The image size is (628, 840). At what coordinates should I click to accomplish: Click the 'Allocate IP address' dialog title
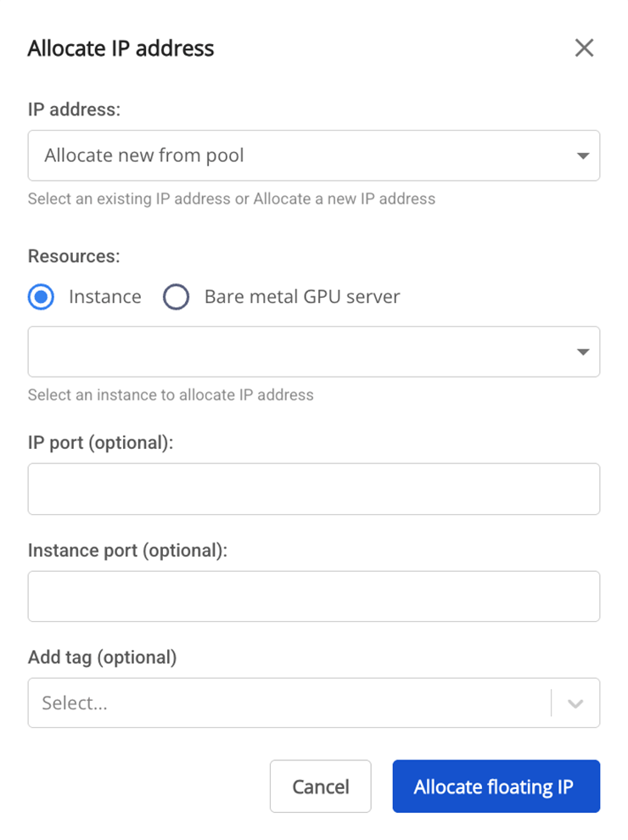[x=121, y=48]
